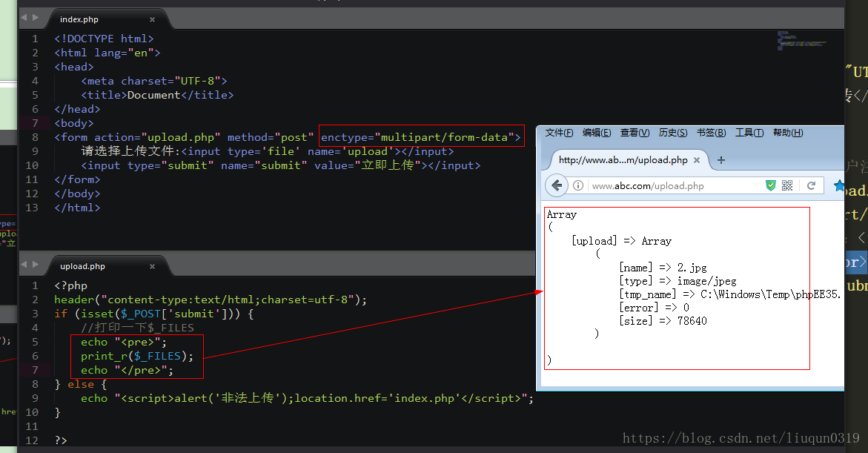Click the header("content-type...") code line
868x453 pixels.
(x=211, y=300)
